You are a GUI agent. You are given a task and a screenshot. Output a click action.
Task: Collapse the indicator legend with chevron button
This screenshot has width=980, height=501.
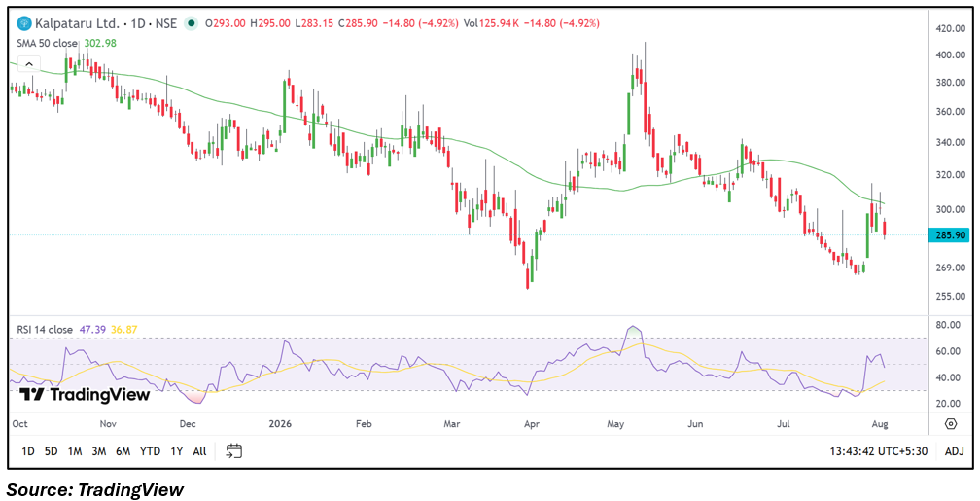click(29, 63)
